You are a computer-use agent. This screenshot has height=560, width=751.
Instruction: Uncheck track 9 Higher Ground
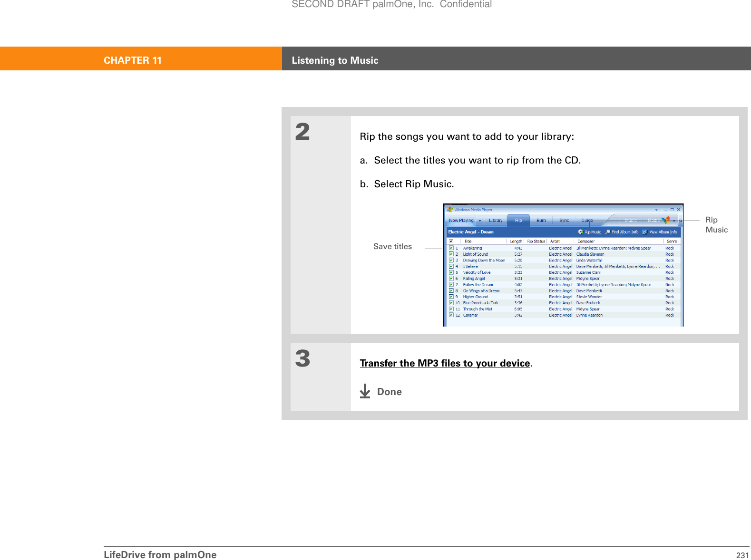pos(451,297)
